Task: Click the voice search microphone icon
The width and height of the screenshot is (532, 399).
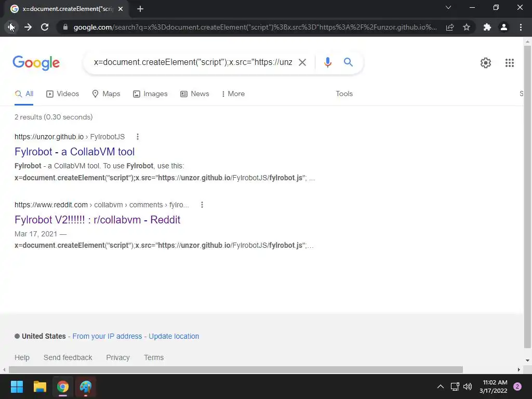Action: (327, 62)
